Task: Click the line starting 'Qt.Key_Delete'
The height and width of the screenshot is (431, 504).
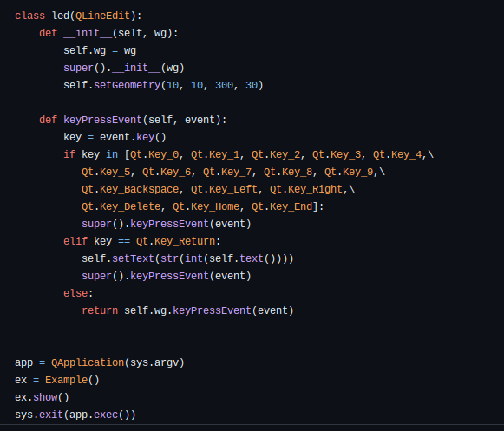Action: pyautogui.click(x=203, y=206)
